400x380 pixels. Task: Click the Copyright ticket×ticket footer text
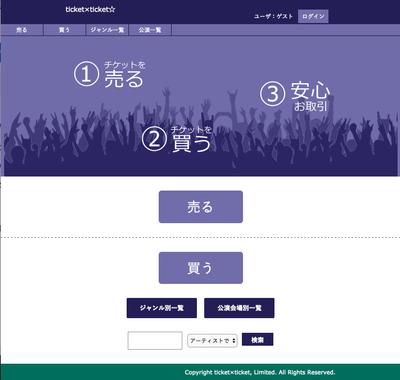(260, 372)
